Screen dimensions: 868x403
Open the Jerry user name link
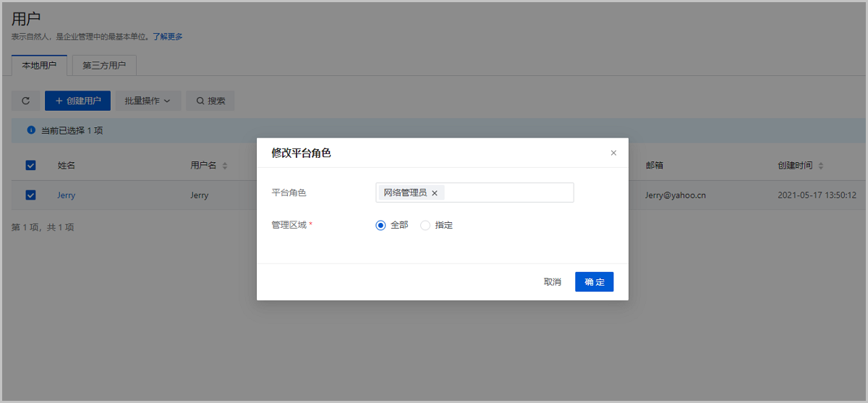click(x=67, y=195)
